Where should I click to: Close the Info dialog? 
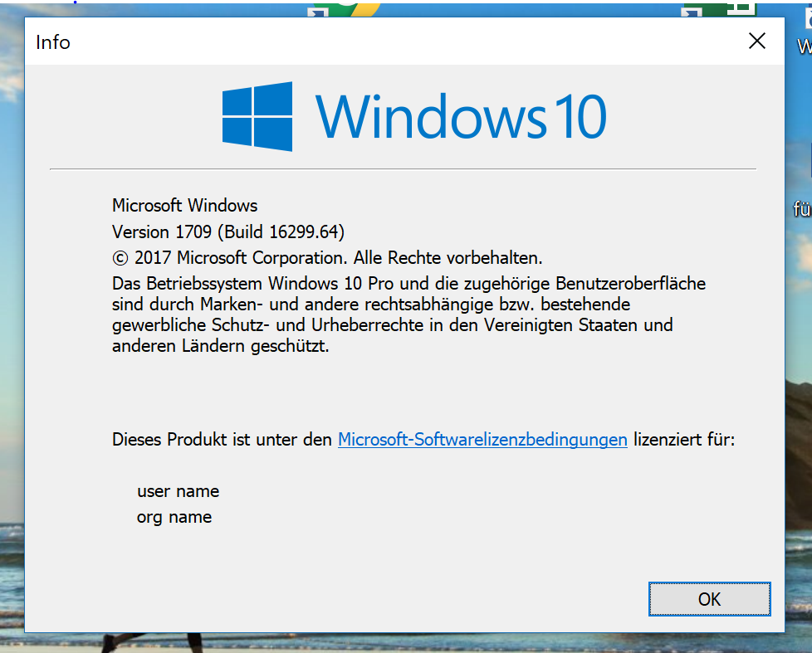click(x=757, y=41)
